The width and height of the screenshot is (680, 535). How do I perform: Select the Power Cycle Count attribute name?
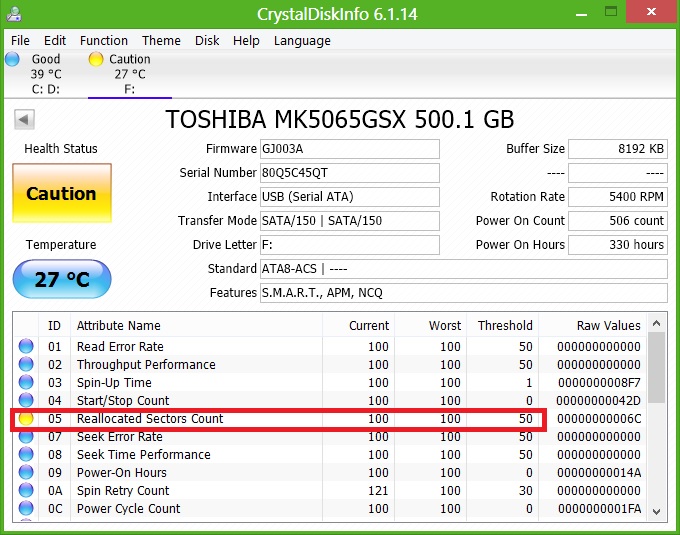128,508
